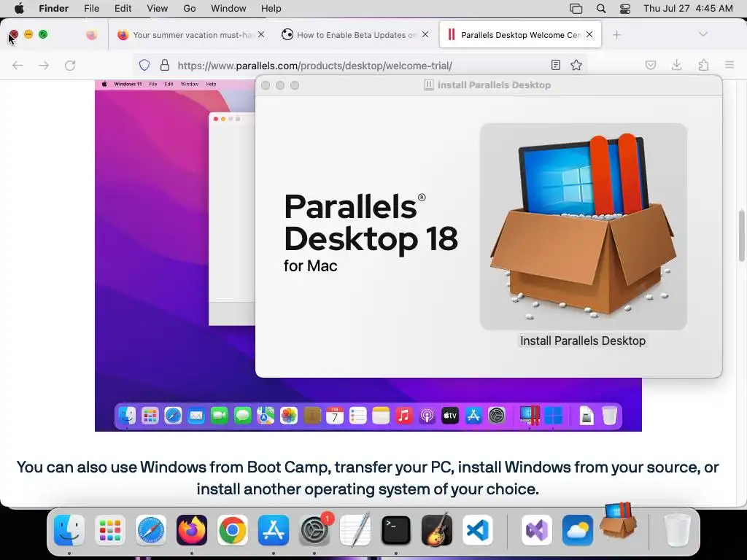
Task: Open the Firefox View pinned tab
Action: click(91, 35)
